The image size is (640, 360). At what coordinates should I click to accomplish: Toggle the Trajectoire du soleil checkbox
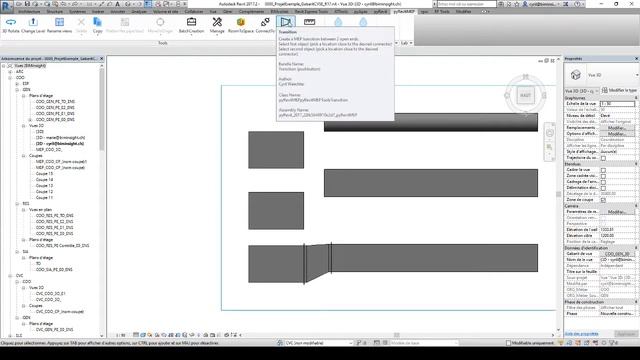[603, 158]
